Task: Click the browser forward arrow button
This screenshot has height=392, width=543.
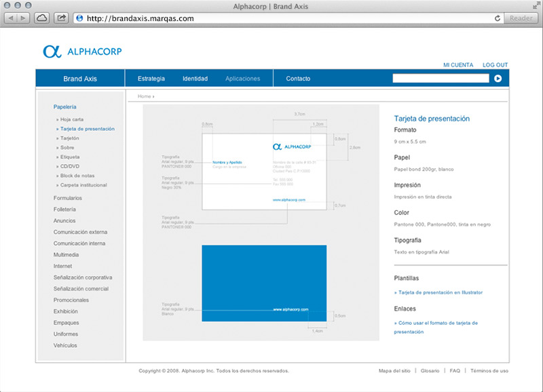Action: pos(24,18)
